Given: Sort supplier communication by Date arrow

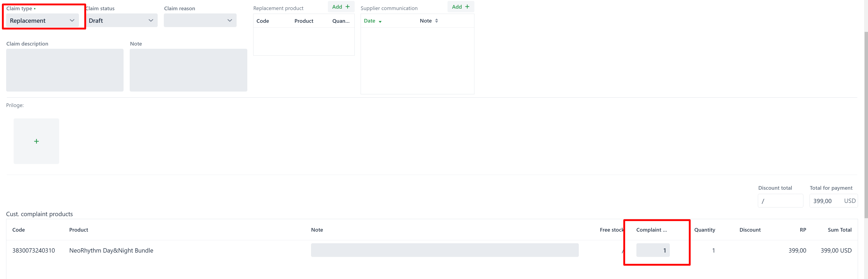Looking at the screenshot, I should 380,21.
